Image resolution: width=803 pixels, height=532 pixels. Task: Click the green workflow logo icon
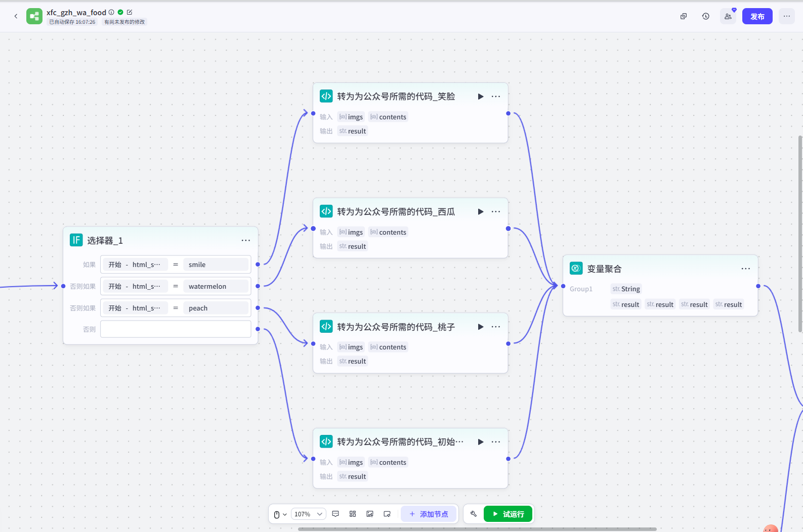(34, 16)
